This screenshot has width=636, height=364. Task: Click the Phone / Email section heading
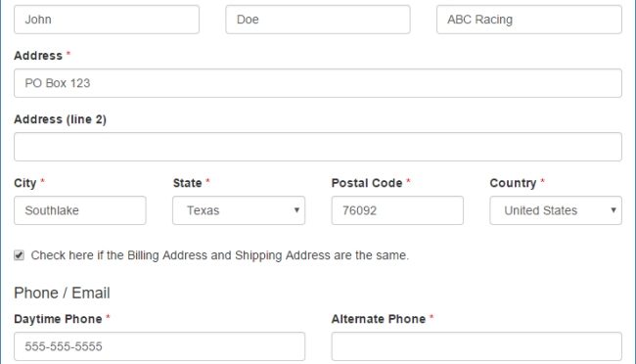(62, 293)
